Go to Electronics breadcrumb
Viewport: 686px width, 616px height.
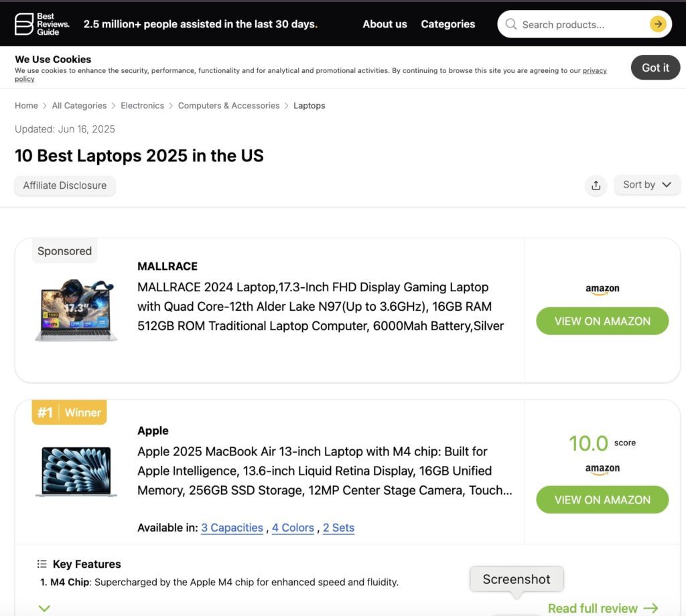(142, 105)
